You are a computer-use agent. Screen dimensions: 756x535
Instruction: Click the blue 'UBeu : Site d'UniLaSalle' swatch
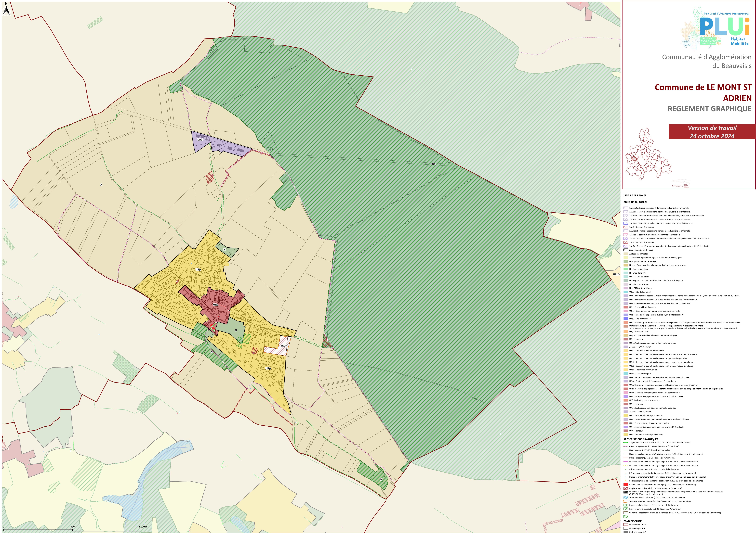[626, 319]
